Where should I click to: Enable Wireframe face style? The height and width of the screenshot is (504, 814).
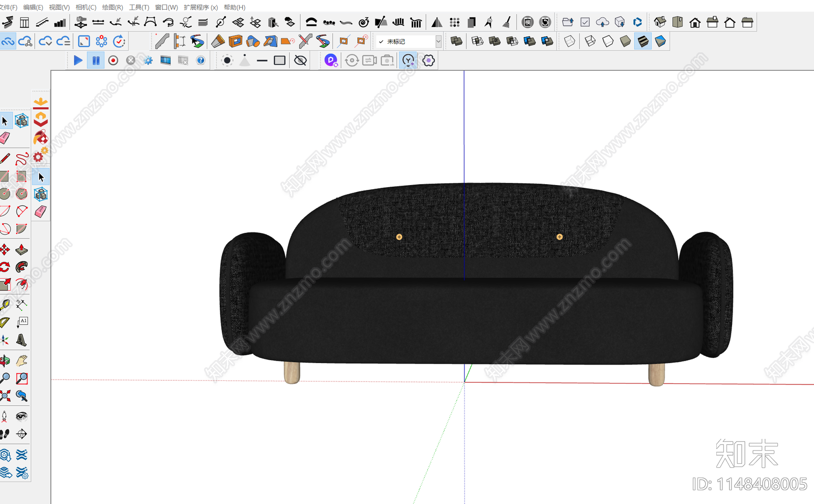point(590,41)
